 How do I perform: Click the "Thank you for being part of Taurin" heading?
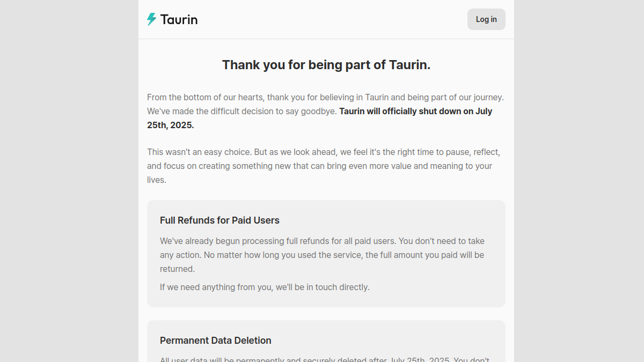pyautogui.click(x=326, y=65)
